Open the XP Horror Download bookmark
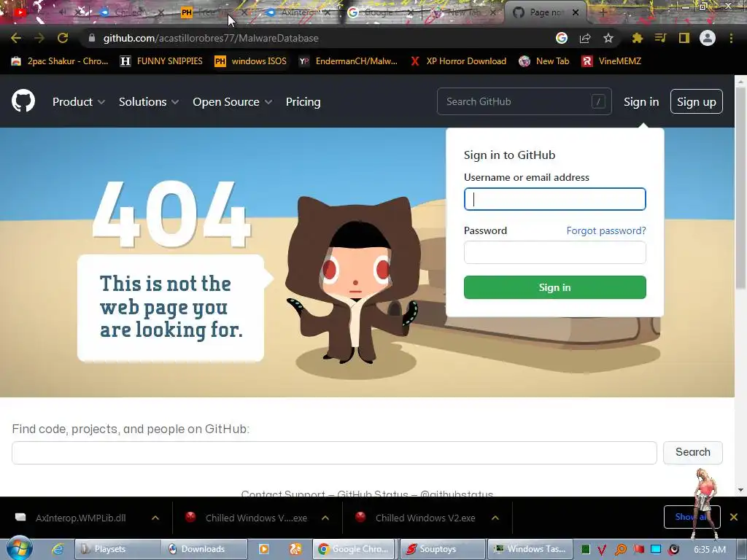Screen dimensions: 747x560 458,61
